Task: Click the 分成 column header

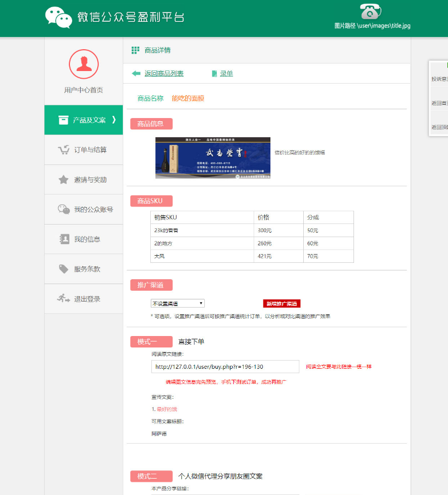Action: tap(328, 217)
